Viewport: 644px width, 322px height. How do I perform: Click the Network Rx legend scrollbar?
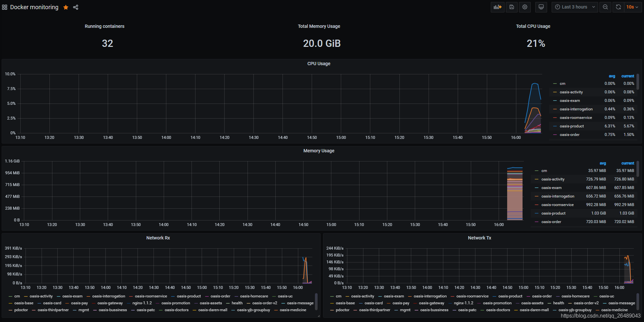pyautogui.click(x=316, y=301)
